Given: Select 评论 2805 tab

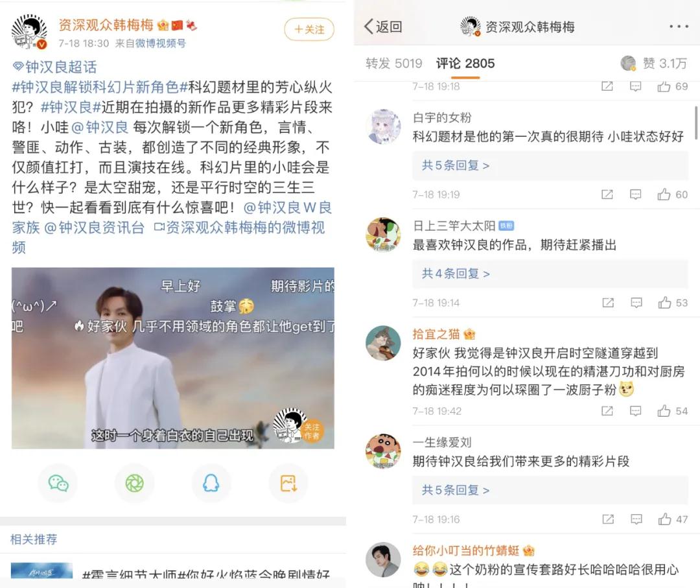Looking at the screenshot, I should (465, 64).
